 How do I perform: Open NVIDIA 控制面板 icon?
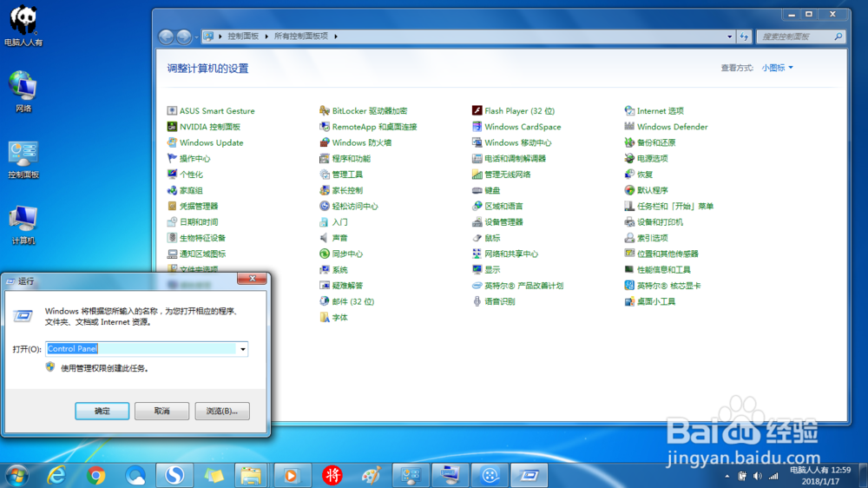tap(172, 127)
